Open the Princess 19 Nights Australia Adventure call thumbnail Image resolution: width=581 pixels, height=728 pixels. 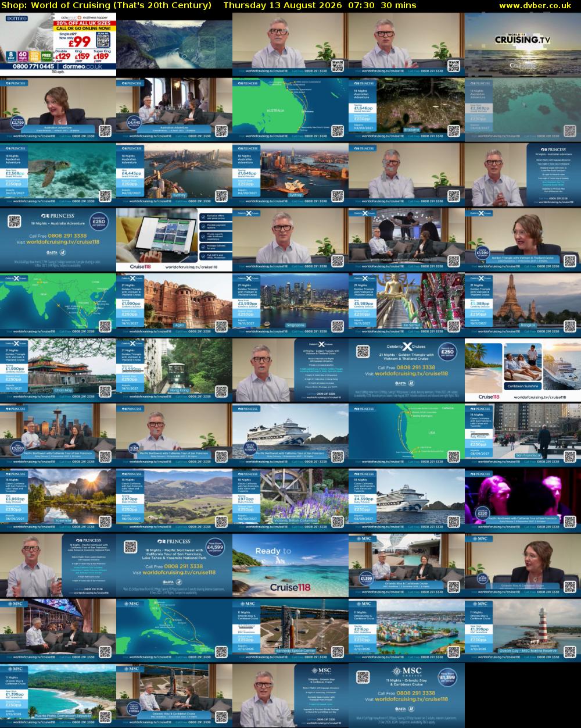58,240
